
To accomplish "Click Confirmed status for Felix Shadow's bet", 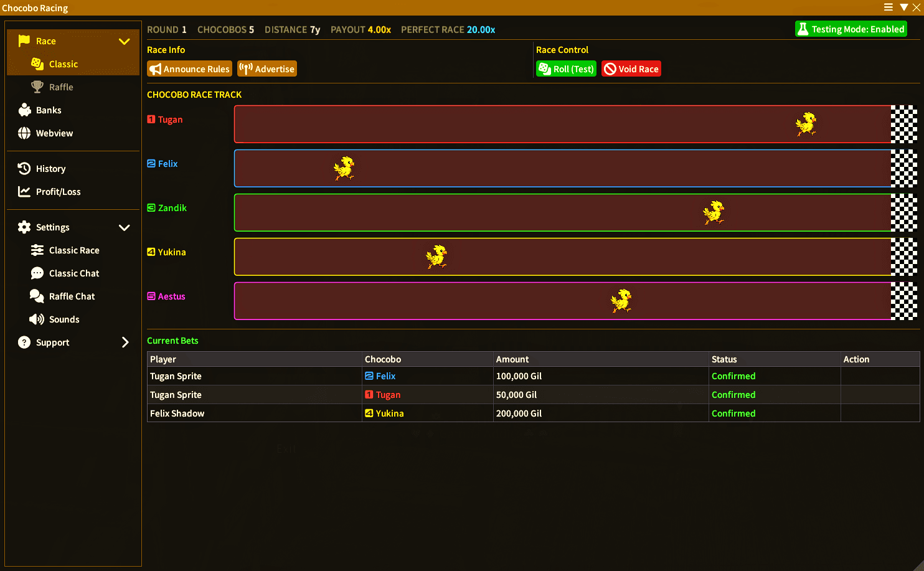I will click(733, 413).
